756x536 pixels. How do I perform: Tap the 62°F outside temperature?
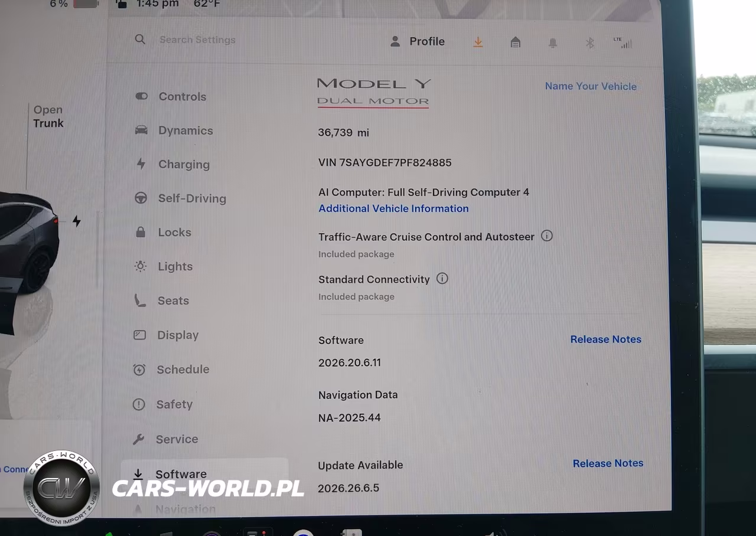click(207, 4)
